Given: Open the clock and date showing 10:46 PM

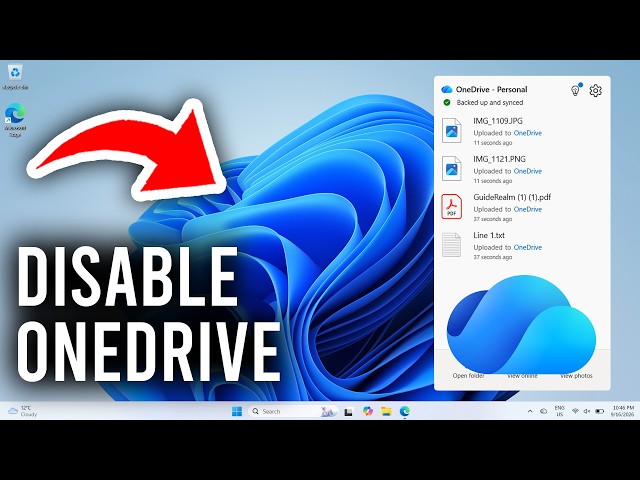Looking at the screenshot, I should [x=622, y=411].
